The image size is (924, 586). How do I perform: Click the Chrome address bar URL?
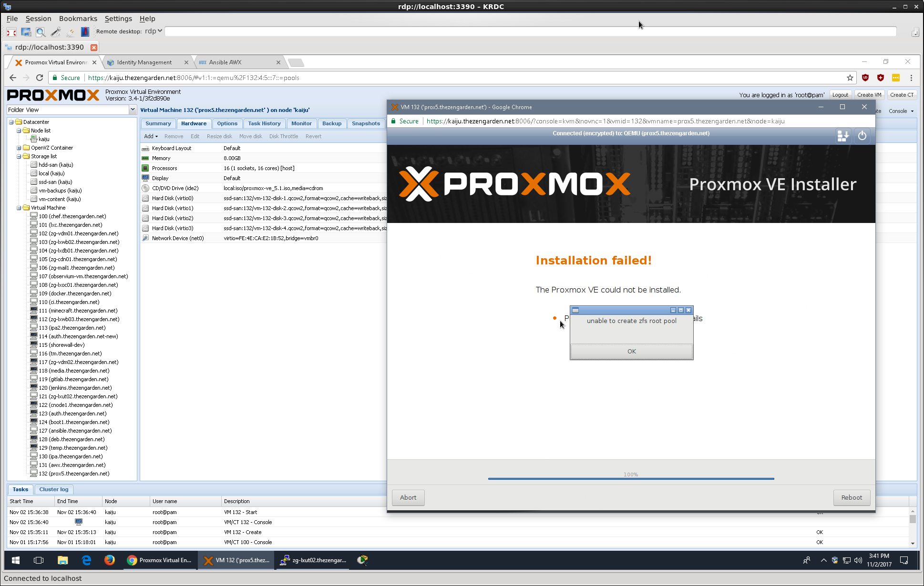(x=194, y=78)
